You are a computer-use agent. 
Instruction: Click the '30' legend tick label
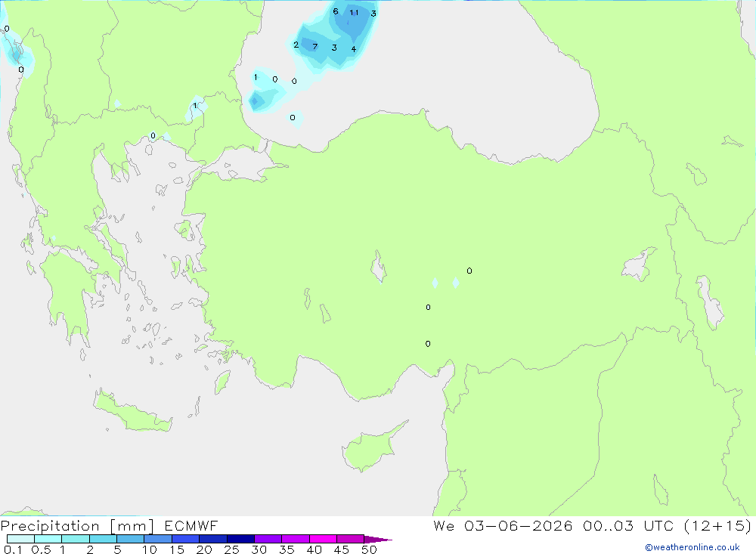click(259, 549)
